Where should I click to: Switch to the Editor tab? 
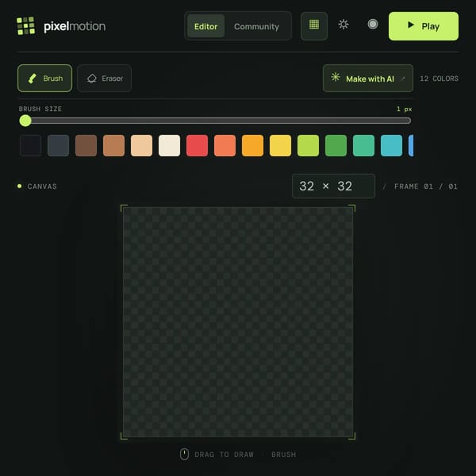(205, 26)
